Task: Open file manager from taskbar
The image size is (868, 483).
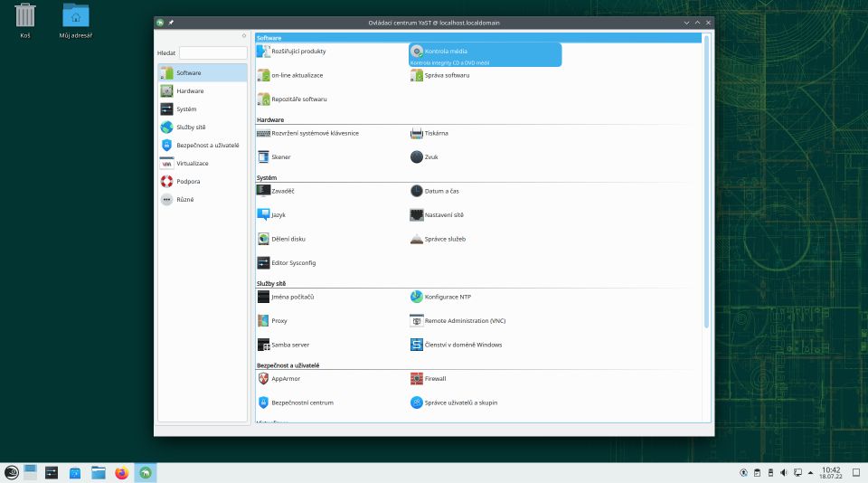Action: pos(99,472)
